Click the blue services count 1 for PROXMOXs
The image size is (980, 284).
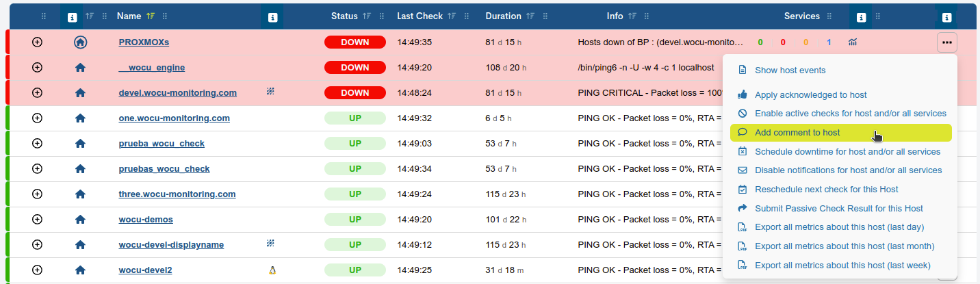[x=829, y=42]
